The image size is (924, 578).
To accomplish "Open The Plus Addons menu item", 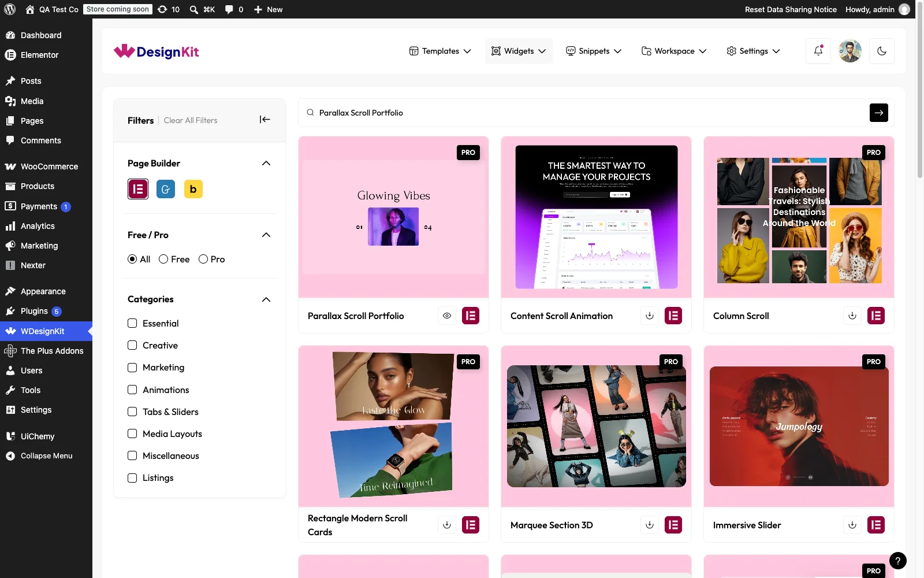I will (46, 351).
